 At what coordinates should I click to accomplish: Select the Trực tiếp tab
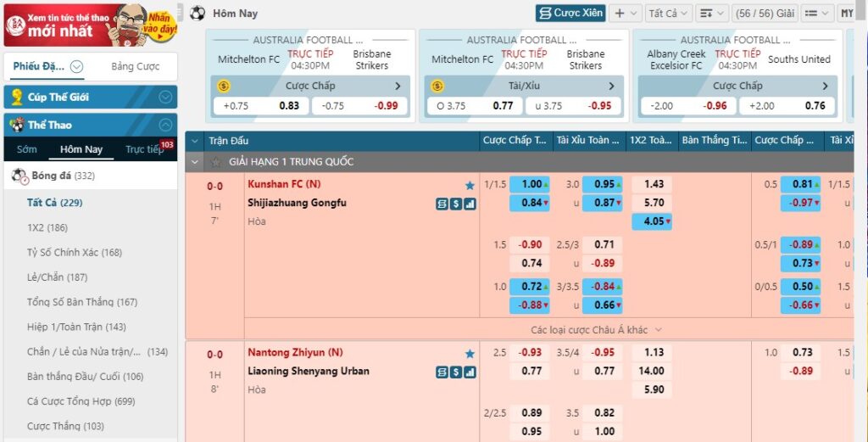click(x=142, y=149)
